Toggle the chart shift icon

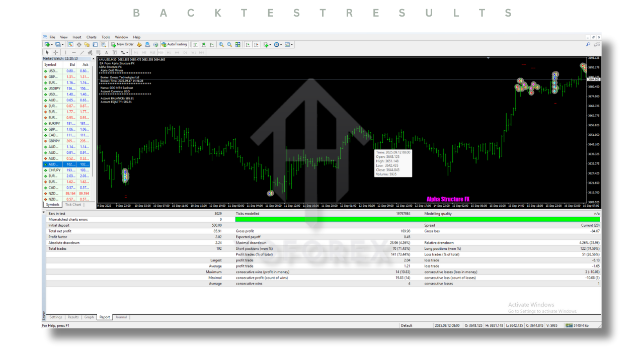click(x=256, y=44)
